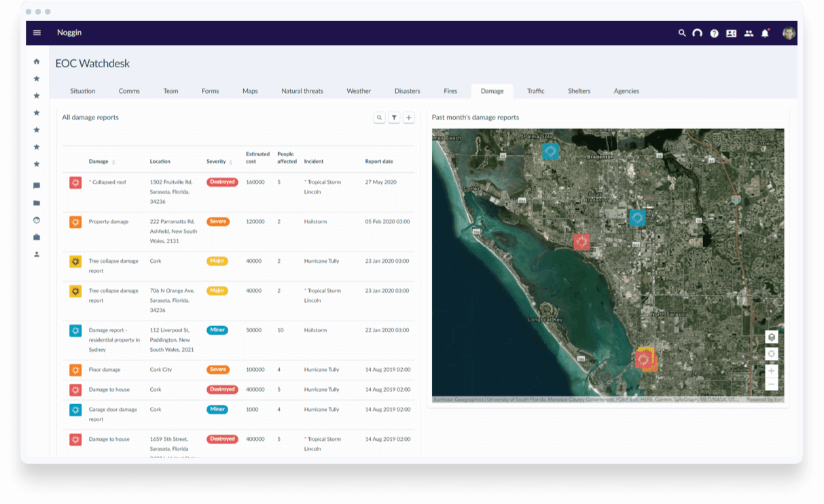Open the Collapsed roof damage report link

(x=108, y=182)
